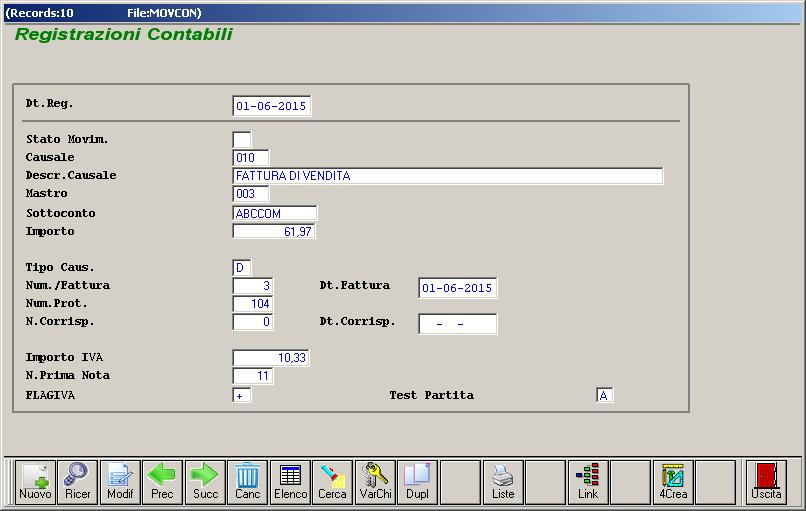The width and height of the screenshot is (806, 511).
Task: Go to previous record with Prec arrow
Action: click(x=162, y=482)
